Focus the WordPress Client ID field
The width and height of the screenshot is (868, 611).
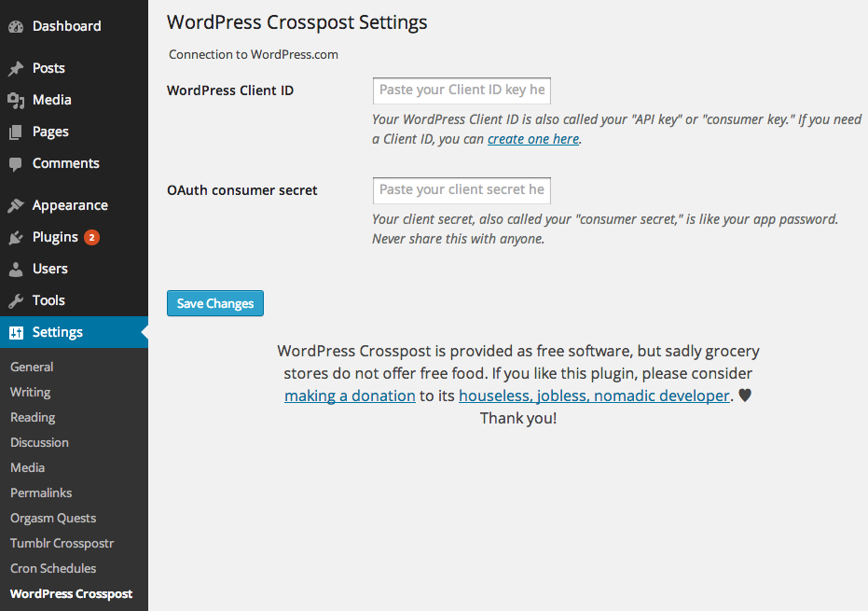tap(462, 90)
